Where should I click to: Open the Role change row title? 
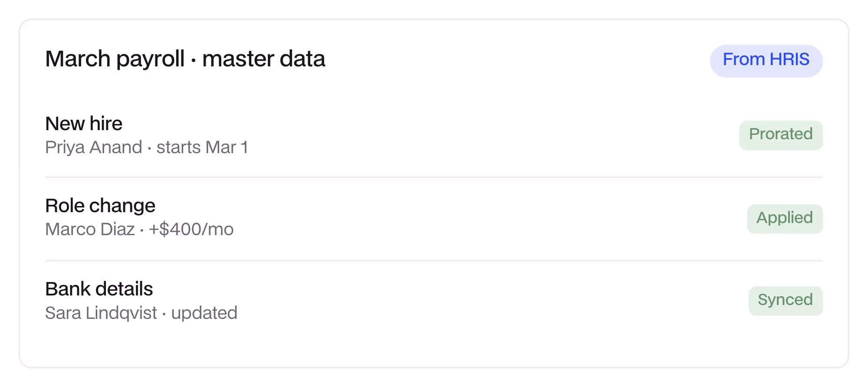coord(100,206)
